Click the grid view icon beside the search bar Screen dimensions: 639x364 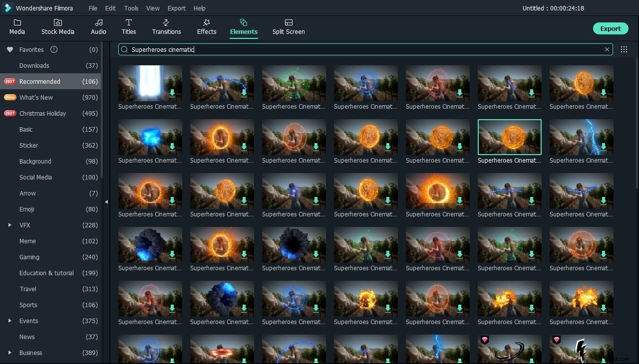click(624, 49)
